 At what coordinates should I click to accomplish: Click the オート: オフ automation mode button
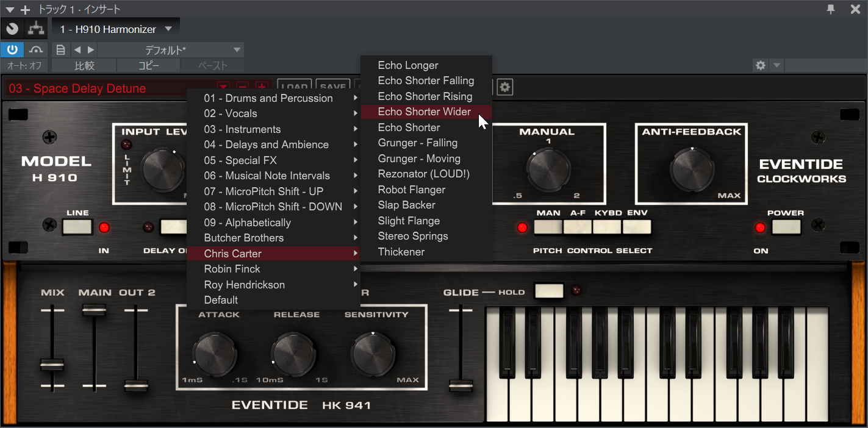(25, 66)
